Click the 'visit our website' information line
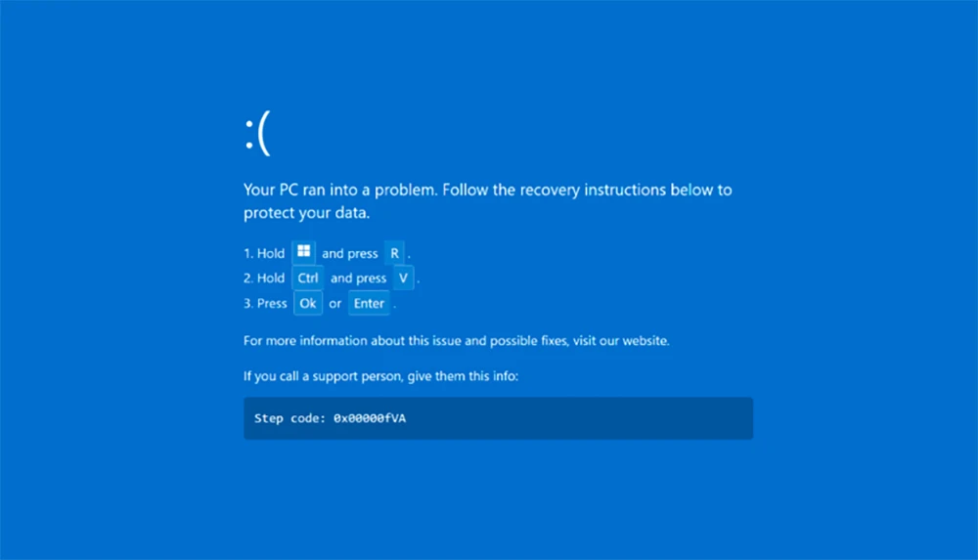 point(456,341)
